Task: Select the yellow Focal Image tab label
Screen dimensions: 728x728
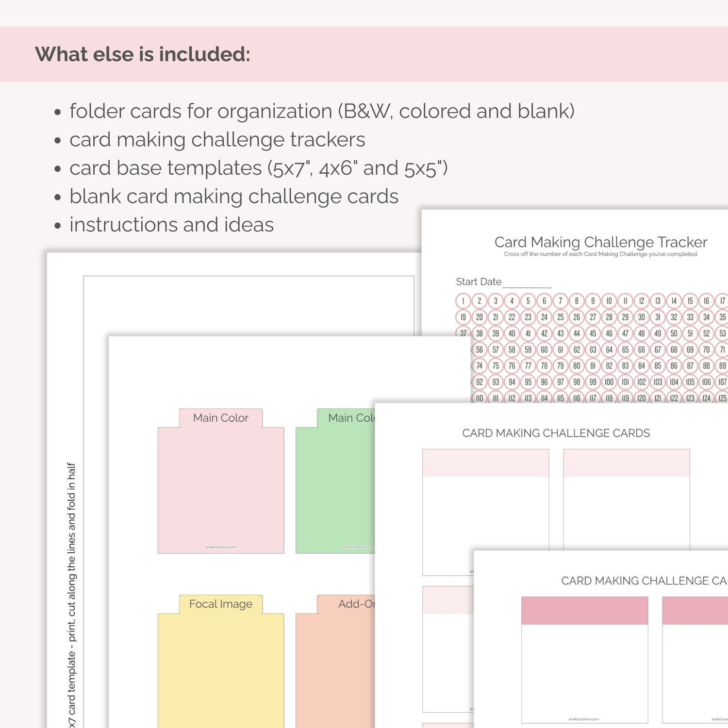Action: coord(221,604)
